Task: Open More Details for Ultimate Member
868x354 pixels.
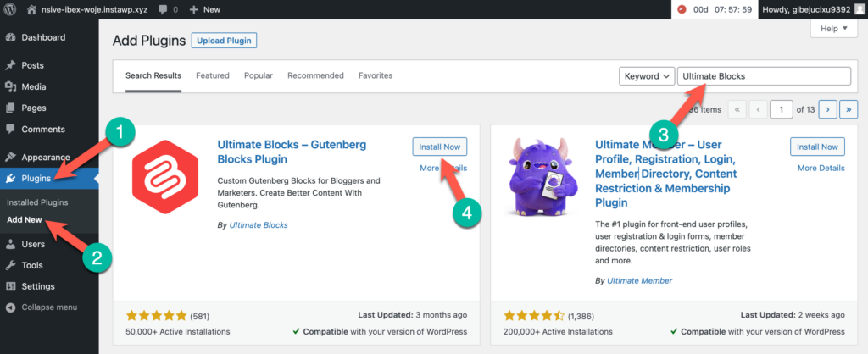Action: 821,168
